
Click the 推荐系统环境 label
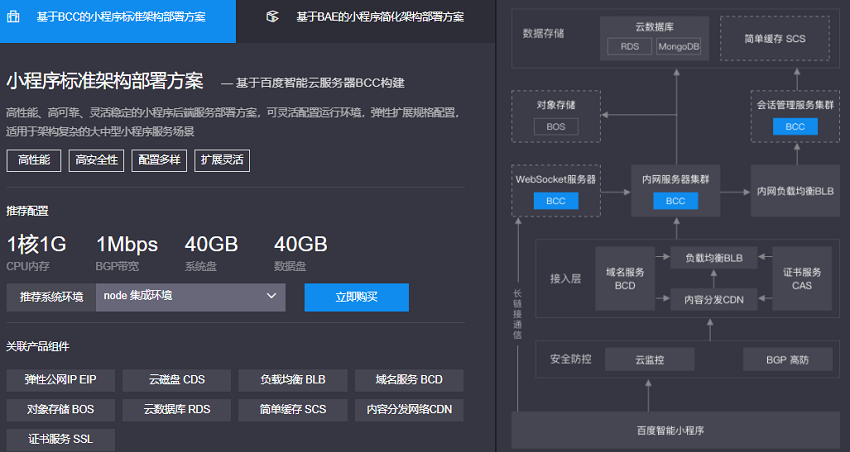click(51, 297)
